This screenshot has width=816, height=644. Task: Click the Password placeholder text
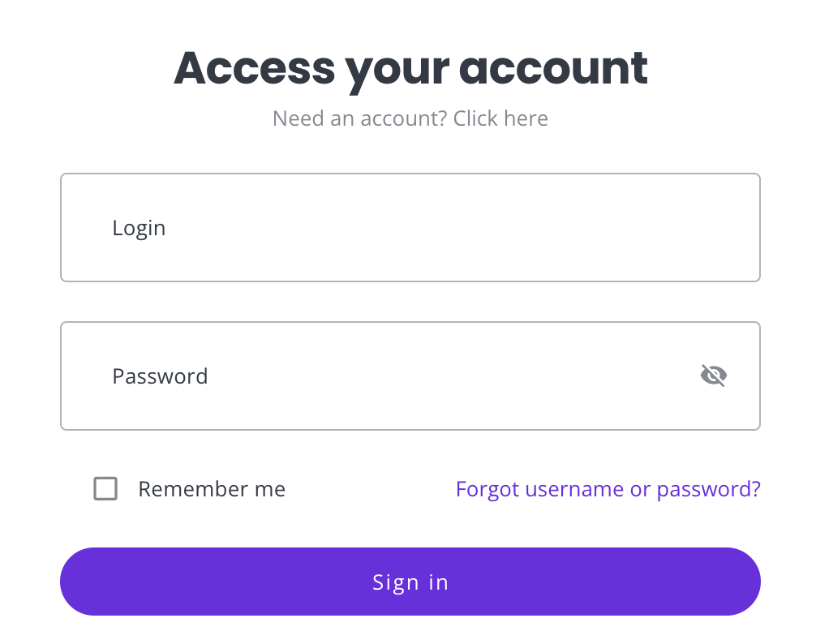pyautogui.click(x=161, y=376)
